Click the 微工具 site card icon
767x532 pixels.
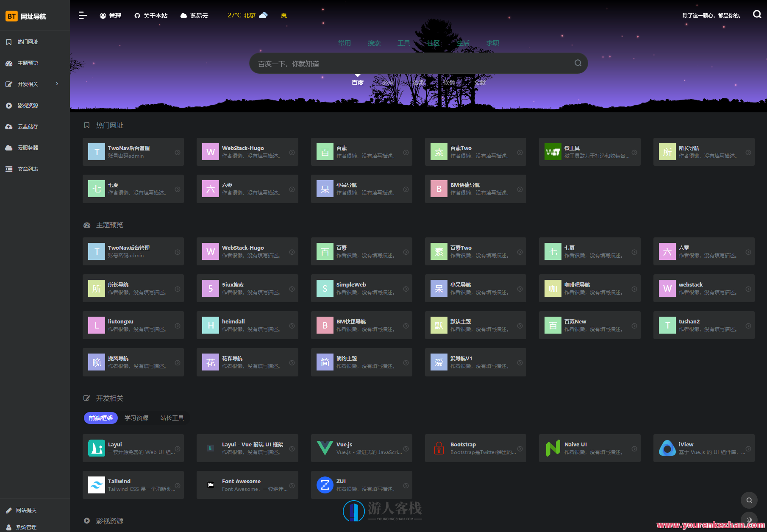[x=553, y=152]
